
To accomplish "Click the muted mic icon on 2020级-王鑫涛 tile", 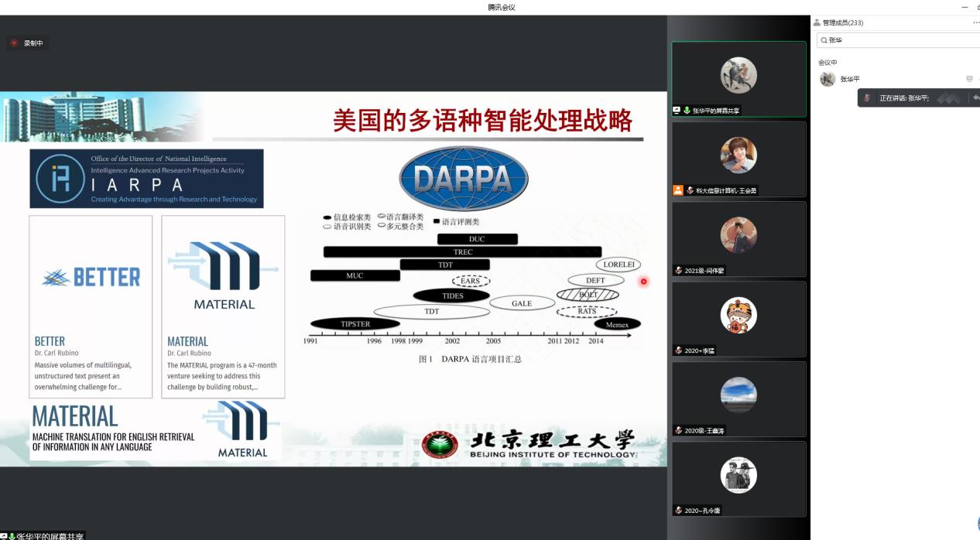I will click(x=679, y=430).
